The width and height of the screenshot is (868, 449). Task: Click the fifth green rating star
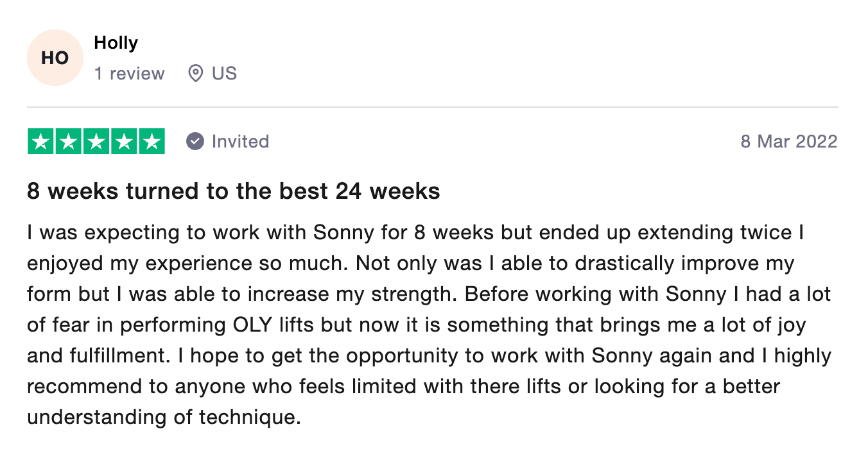click(152, 141)
